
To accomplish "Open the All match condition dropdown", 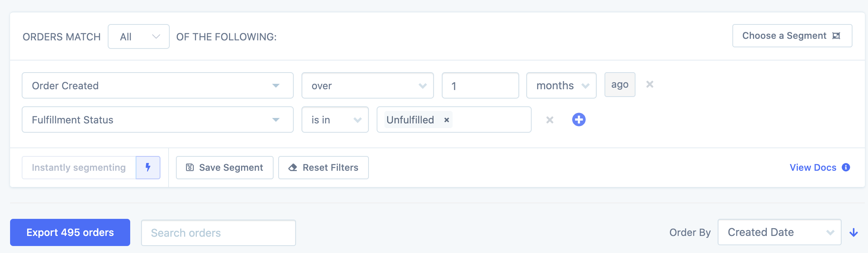I will 138,36.
